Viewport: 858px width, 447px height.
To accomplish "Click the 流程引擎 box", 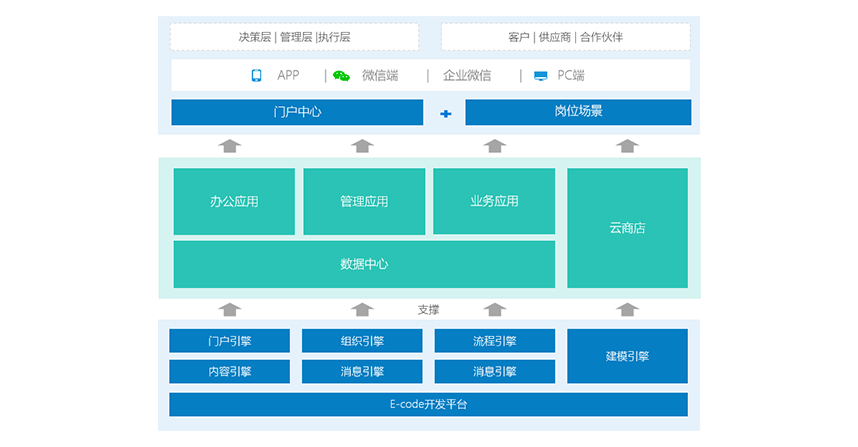I will click(x=494, y=341).
